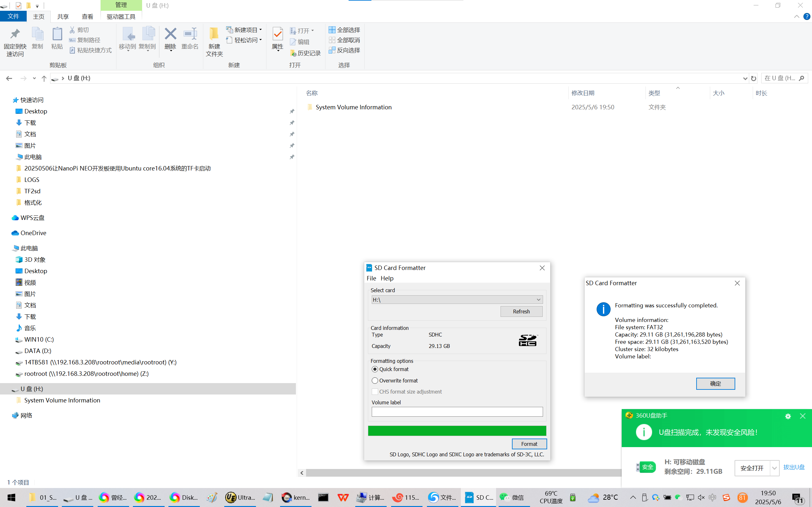The image size is (812, 507).
Task: Click the Select all (全部选择) icon
Action: pyautogui.click(x=332, y=30)
